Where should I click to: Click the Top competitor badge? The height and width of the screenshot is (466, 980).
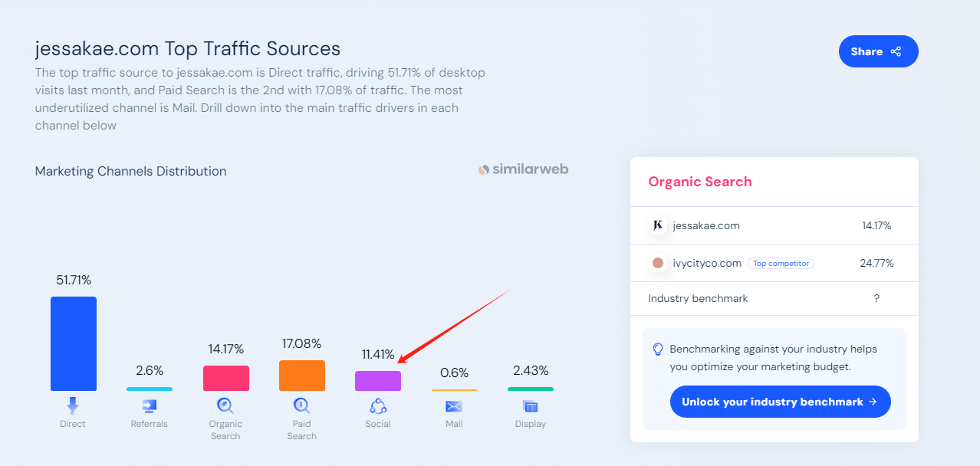pos(781,263)
